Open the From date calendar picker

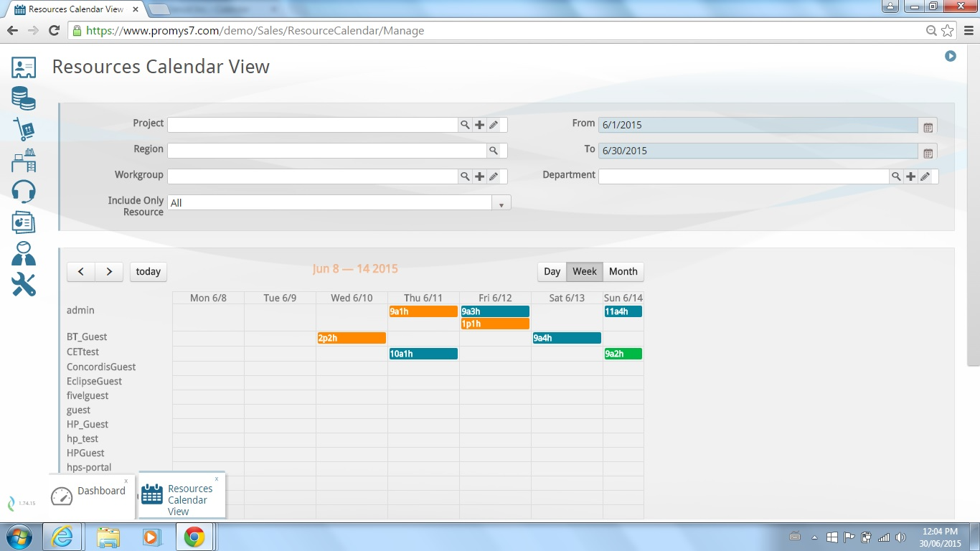point(928,127)
